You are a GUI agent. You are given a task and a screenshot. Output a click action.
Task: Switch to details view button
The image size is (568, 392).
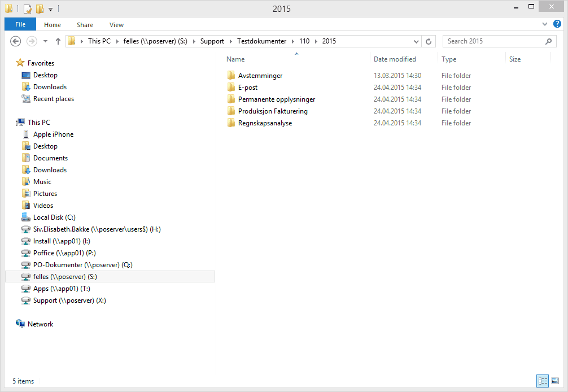(x=543, y=381)
